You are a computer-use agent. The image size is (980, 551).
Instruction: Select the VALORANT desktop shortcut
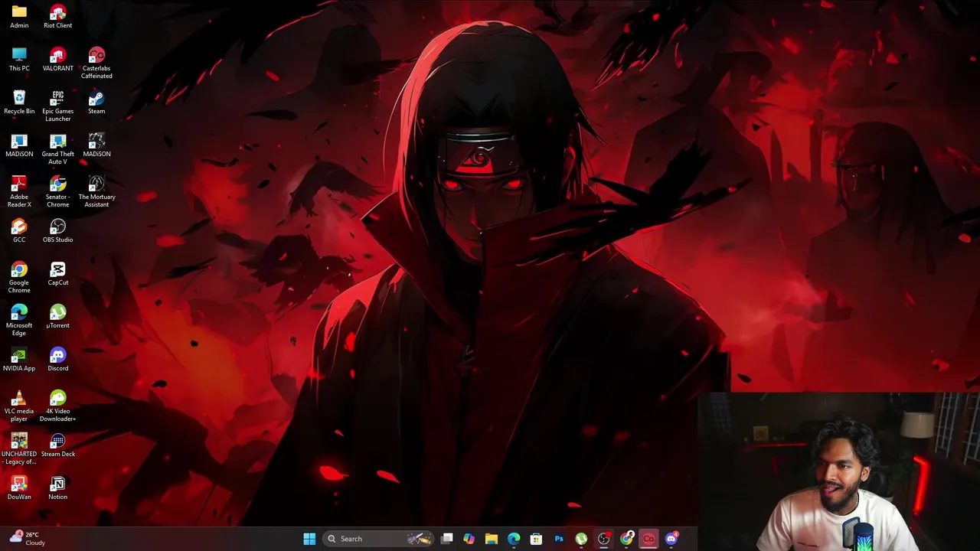point(58,60)
